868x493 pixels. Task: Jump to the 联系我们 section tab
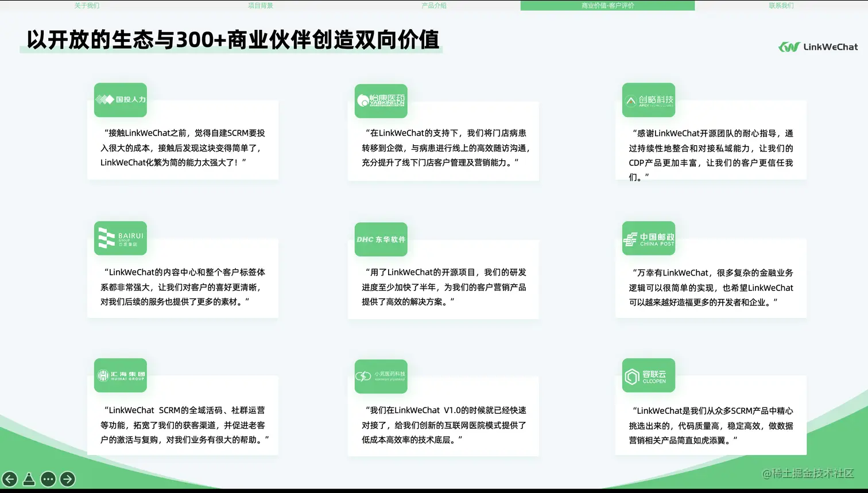click(781, 5)
